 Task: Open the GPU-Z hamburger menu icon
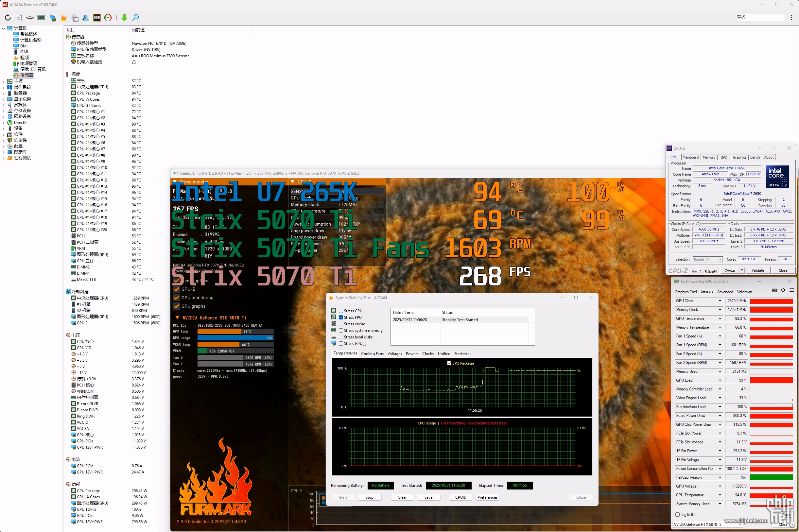click(791, 290)
